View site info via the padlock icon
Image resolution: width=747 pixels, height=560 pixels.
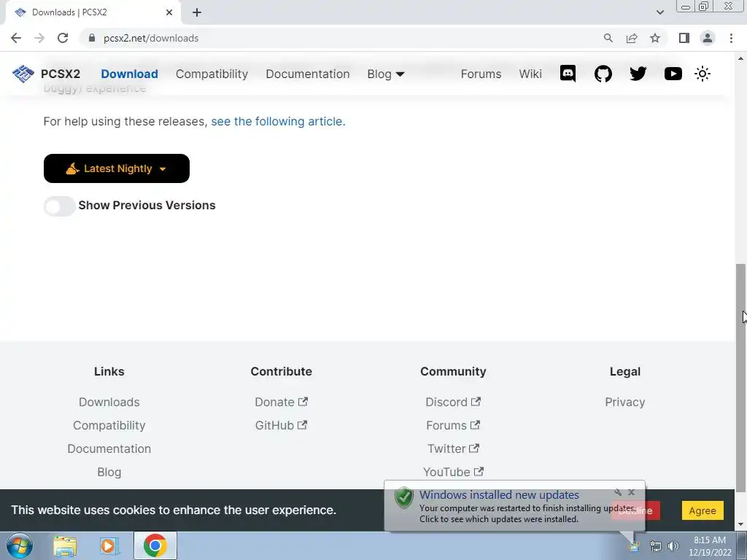92,38
